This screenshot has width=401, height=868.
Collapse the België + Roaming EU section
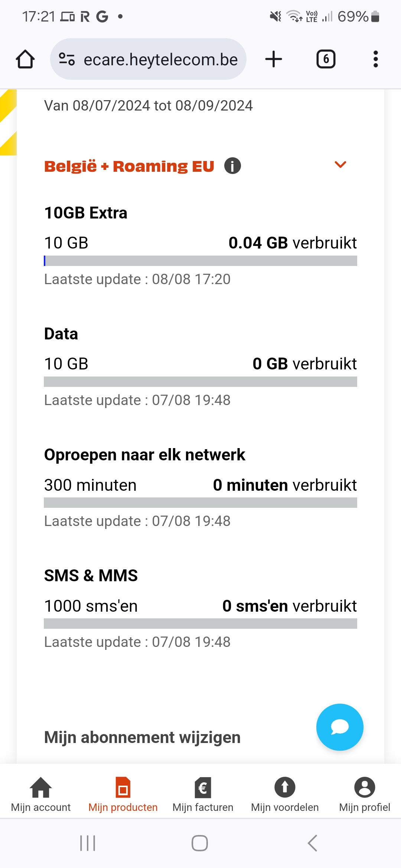(x=340, y=165)
